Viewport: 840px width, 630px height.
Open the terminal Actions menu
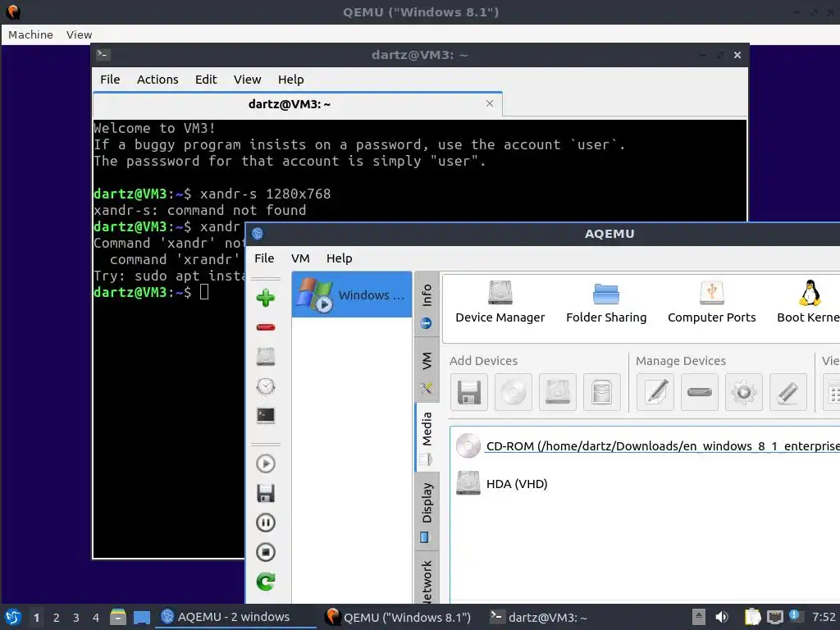[x=157, y=80]
